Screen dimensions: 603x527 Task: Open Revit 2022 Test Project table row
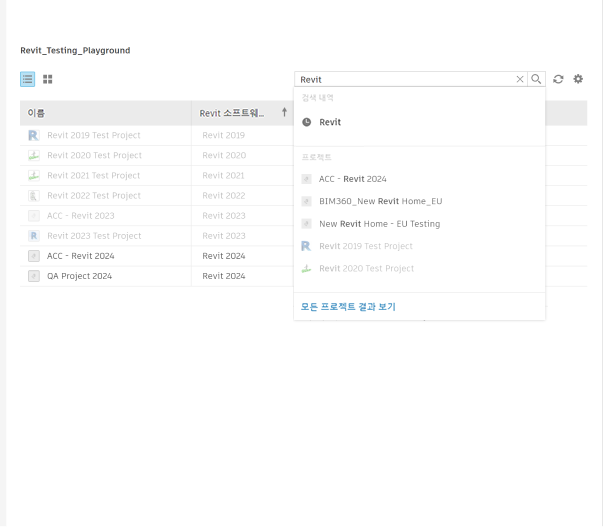click(x=157, y=196)
